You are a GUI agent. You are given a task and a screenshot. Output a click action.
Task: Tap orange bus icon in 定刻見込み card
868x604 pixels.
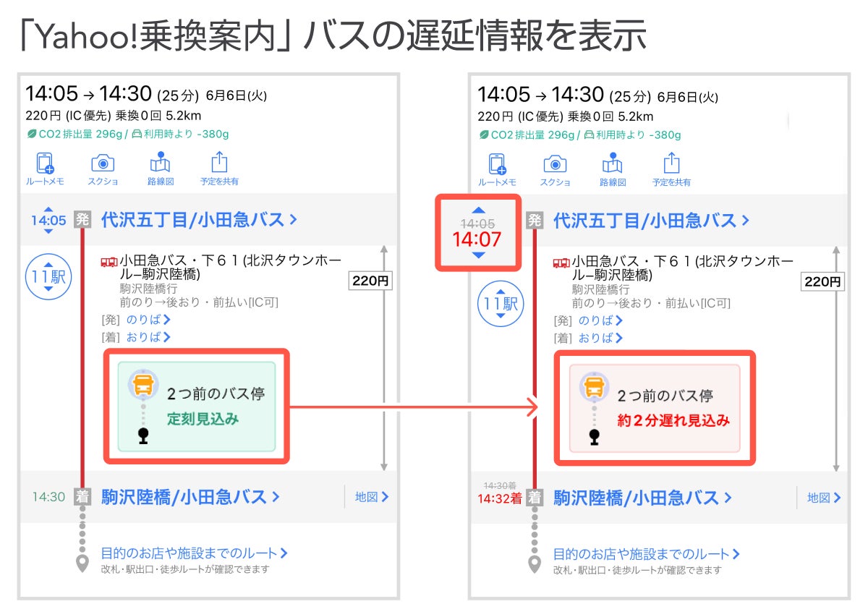click(143, 384)
